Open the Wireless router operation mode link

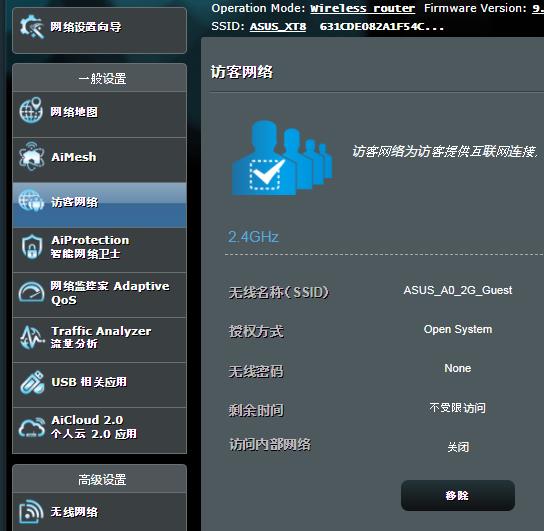point(362,8)
